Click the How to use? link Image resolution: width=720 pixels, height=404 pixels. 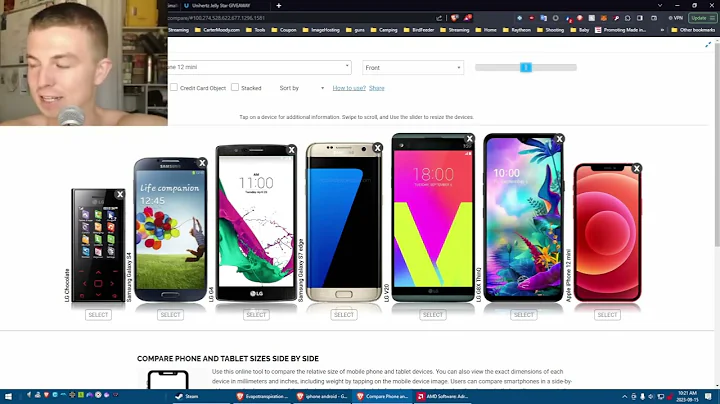349,88
